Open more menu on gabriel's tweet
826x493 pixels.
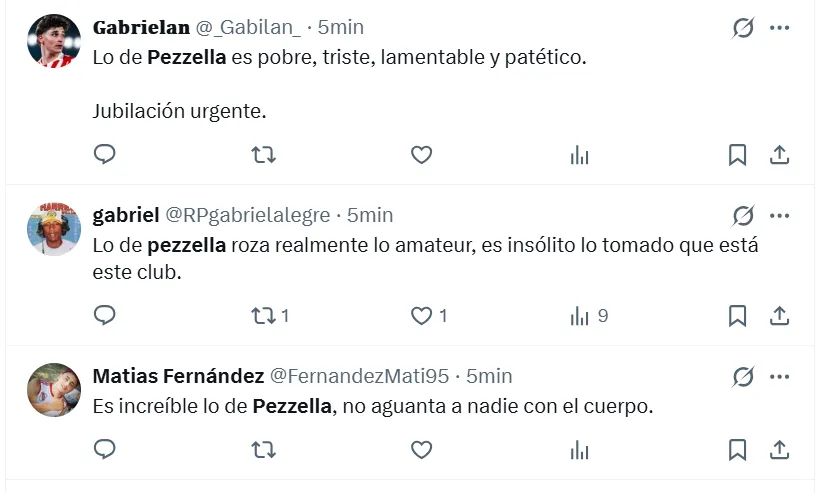tap(780, 215)
